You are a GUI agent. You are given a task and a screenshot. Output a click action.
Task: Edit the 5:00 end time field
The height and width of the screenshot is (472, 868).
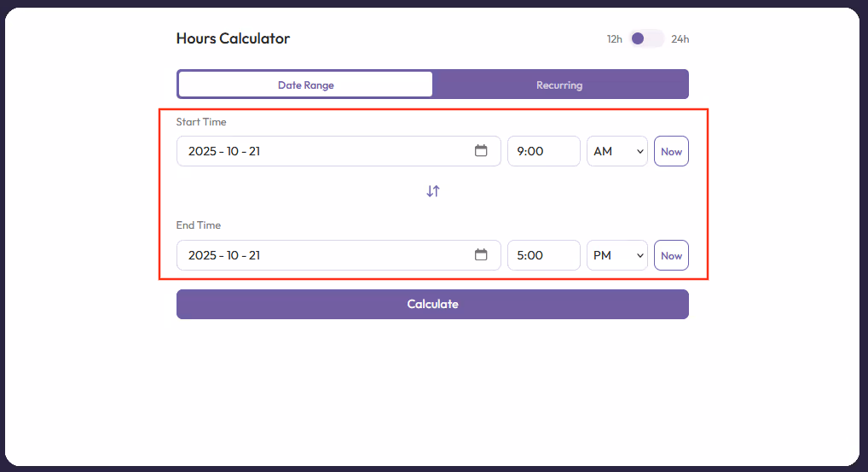[x=544, y=255]
